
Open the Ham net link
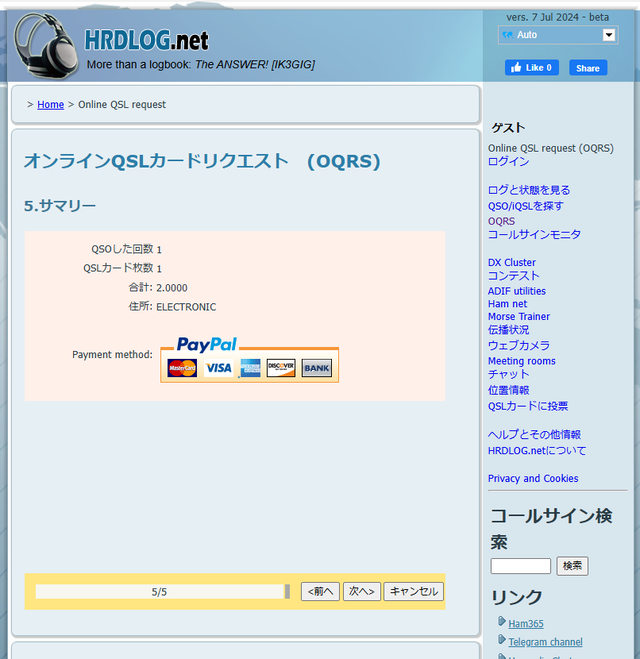pyautogui.click(x=507, y=303)
